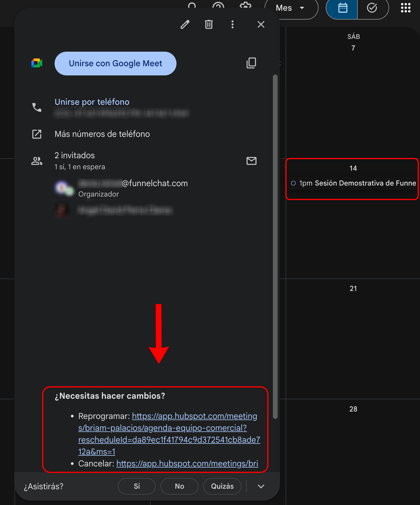420x505 pixels.
Task: Click the second guest's avatar
Action: [62, 210]
